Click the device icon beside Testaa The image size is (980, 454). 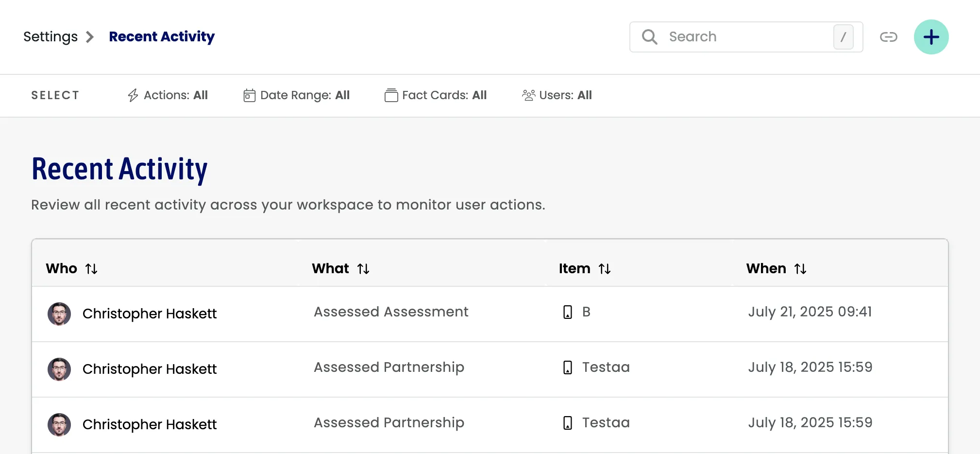(567, 368)
